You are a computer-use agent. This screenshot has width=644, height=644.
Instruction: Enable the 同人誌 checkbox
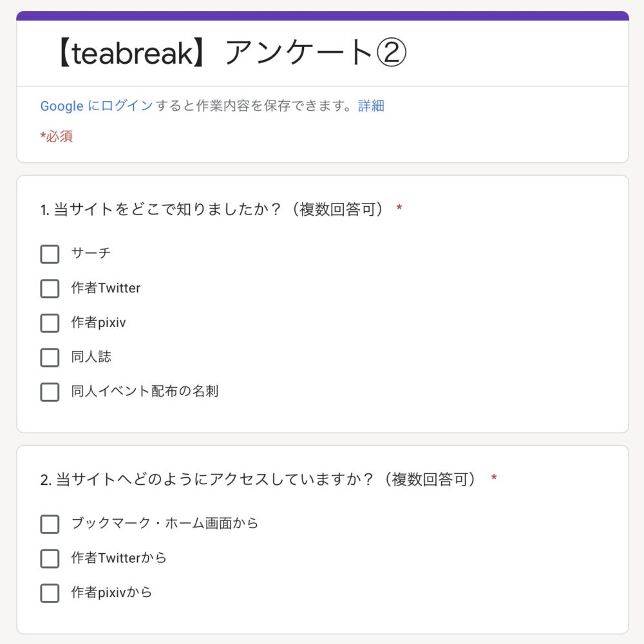point(50,357)
